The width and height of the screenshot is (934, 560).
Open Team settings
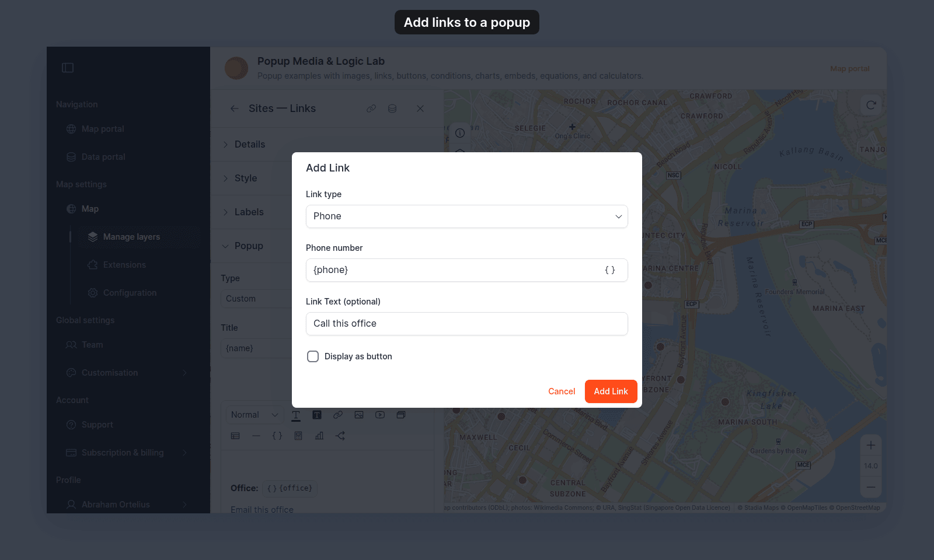click(x=92, y=345)
